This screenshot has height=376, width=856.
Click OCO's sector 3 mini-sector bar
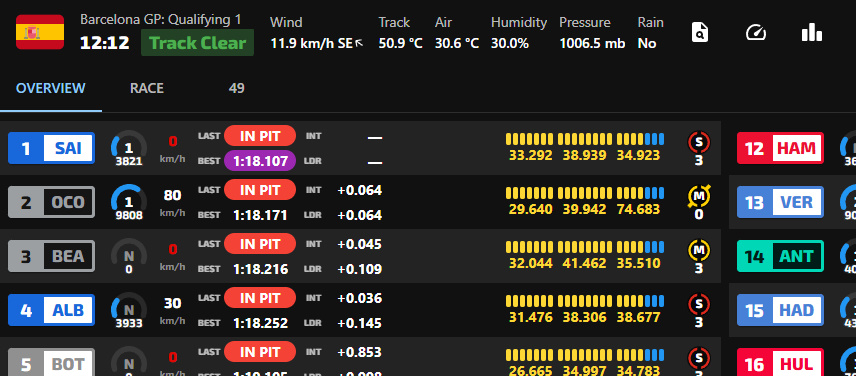[x=640, y=193]
